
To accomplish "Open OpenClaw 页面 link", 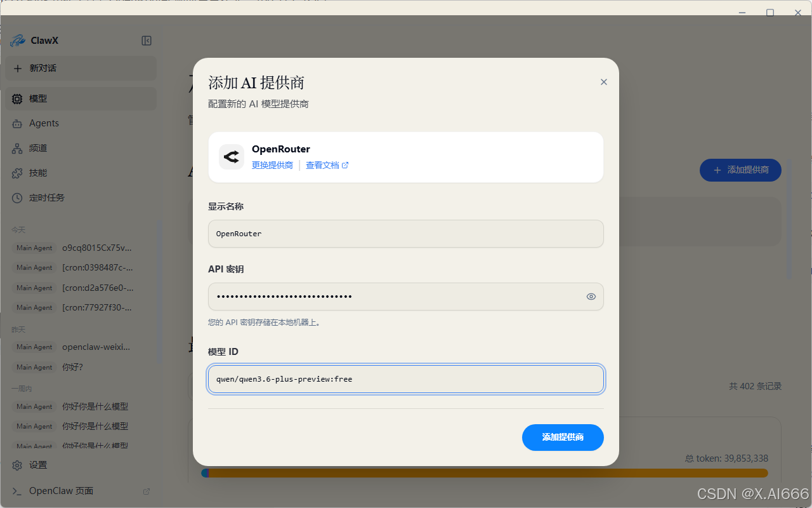I will click(81, 491).
